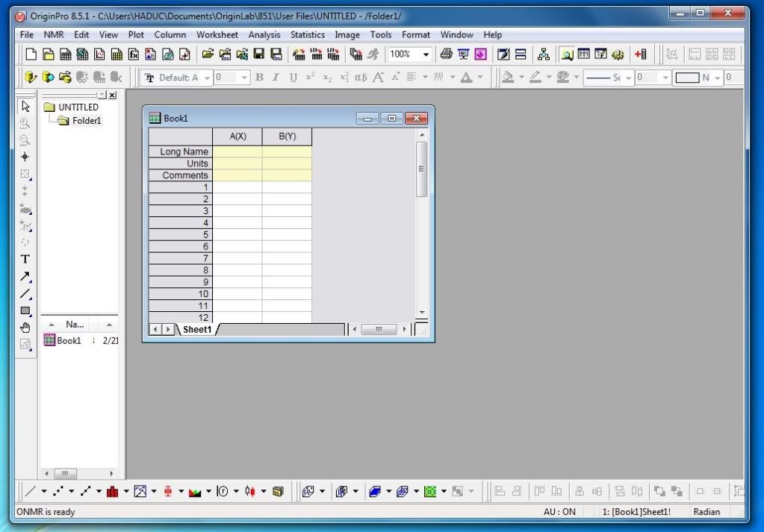Save the project with floppy icon
The height and width of the screenshot is (532, 764).
pos(258,54)
